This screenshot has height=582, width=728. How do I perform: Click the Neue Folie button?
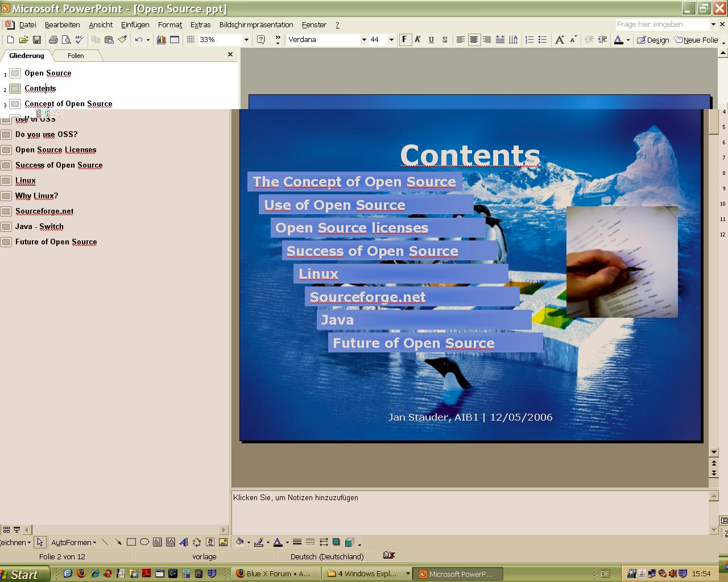click(696, 40)
